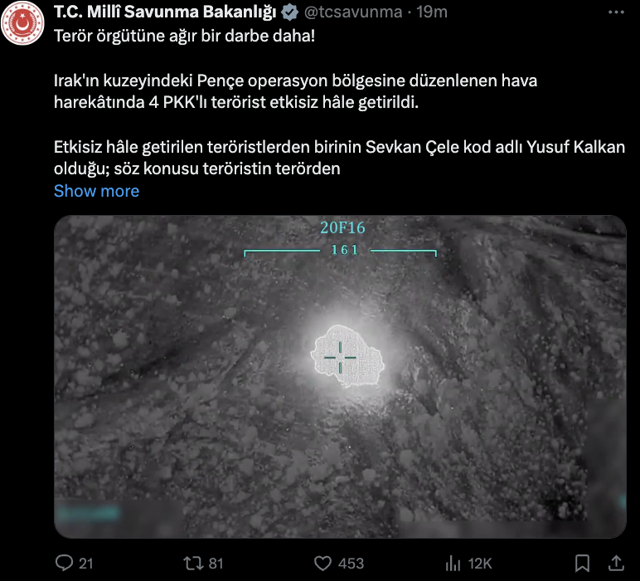Viewport: 640px width, 581px height.
Task: Open view analytics bar chart icon
Action: tap(453, 563)
